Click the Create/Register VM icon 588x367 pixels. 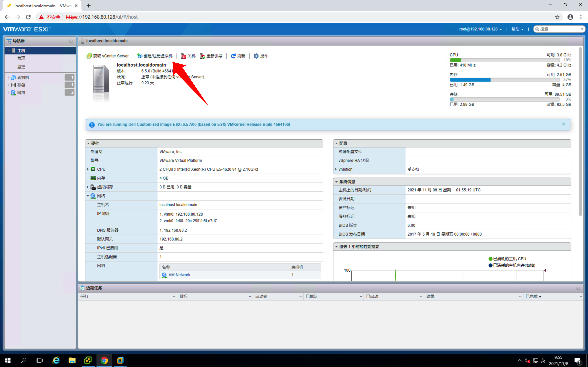click(140, 56)
